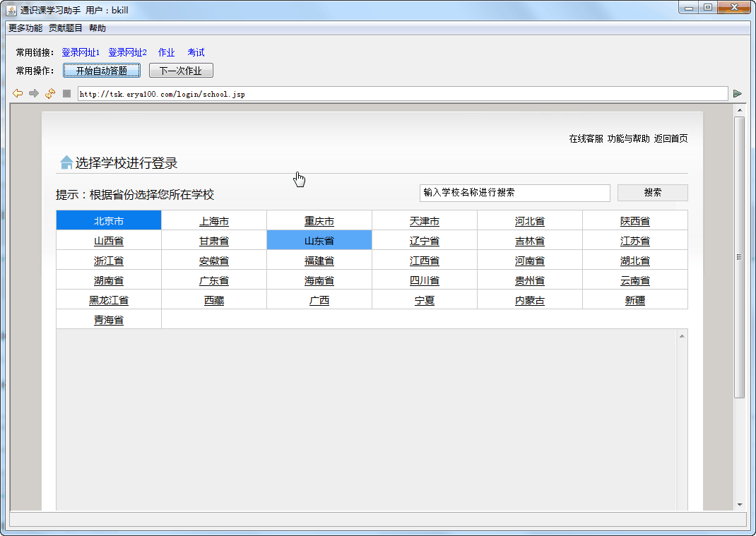Image resolution: width=756 pixels, height=536 pixels.
Task: Click the page vertical scrollbar down arrow
Action: 740,505
